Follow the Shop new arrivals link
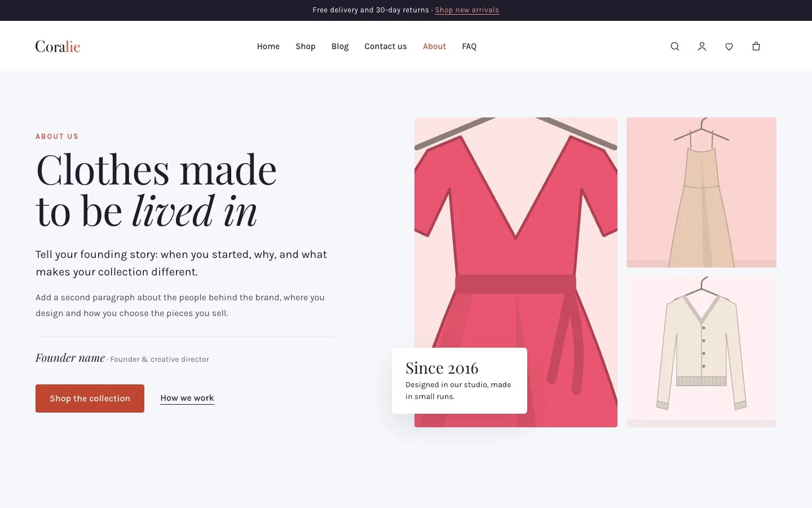Screen dimensions: 812x508 [x=467, y=10]
